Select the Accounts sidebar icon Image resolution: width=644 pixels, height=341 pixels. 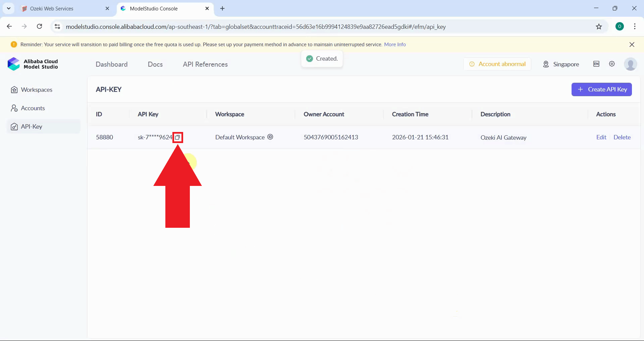coord(14,108)
